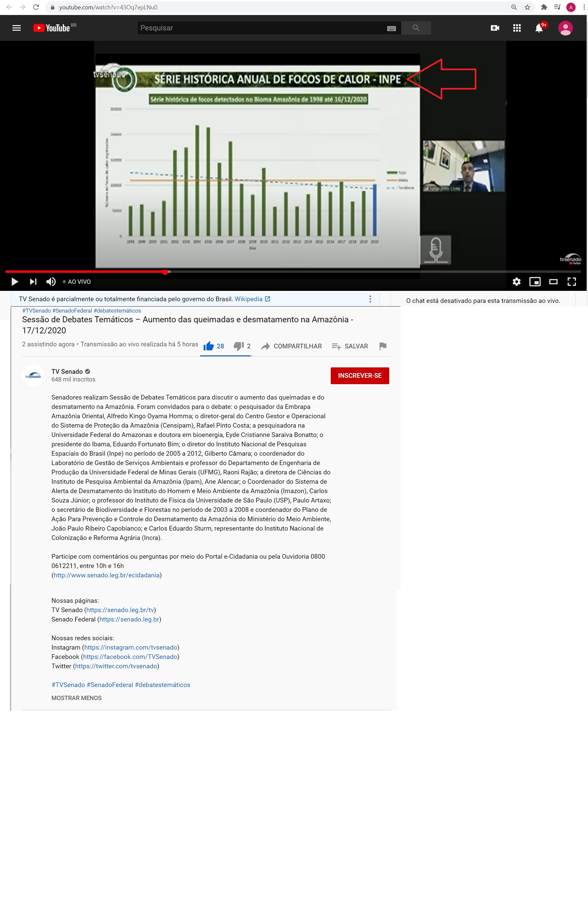The width and height of the screenshot is (588, 900).
Task: Open the TV Senado channel name
Action: coord(67,372)
